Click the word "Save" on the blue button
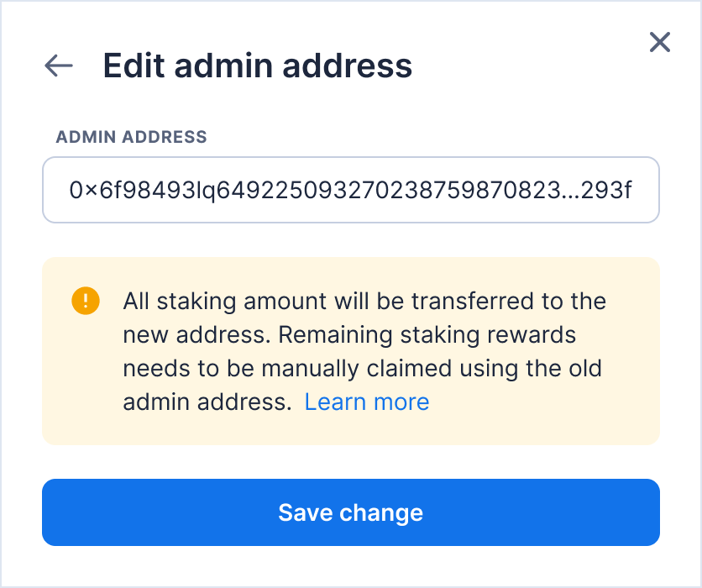 pos(306,512)
